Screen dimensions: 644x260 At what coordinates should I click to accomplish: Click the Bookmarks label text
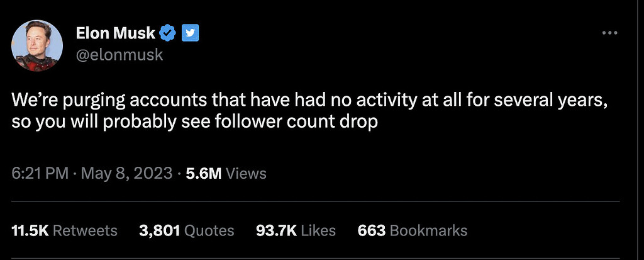tap(428, 230)
